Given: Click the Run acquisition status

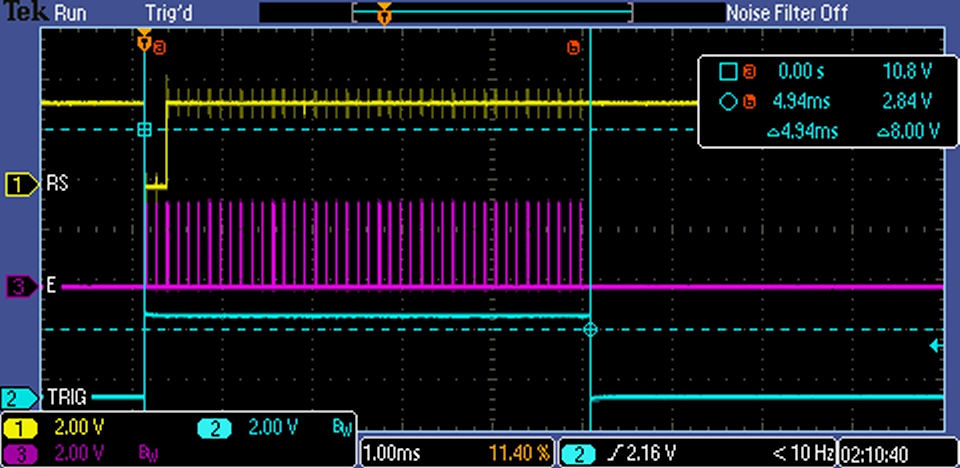Looking at the screenshot, I should 69,13.
